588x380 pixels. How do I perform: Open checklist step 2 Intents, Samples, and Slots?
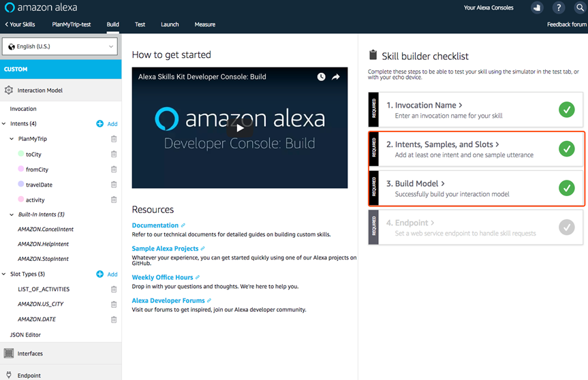[x=476, y=149]
